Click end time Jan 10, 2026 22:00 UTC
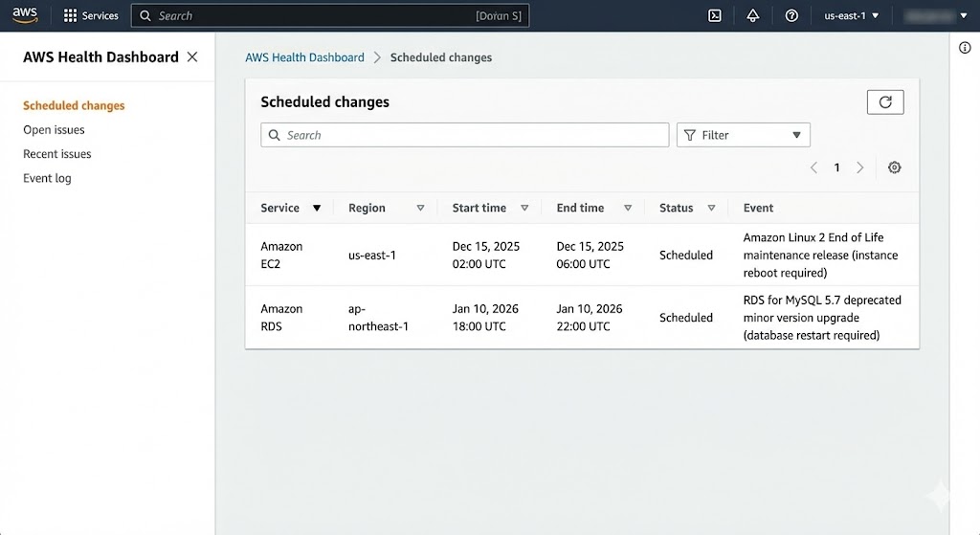 590,318
